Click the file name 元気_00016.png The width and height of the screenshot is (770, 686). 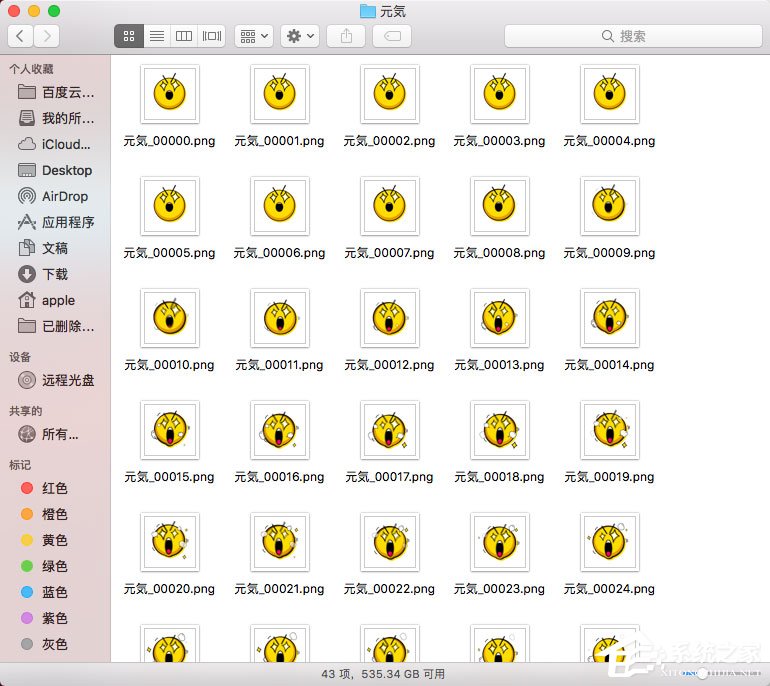[279, 477]
